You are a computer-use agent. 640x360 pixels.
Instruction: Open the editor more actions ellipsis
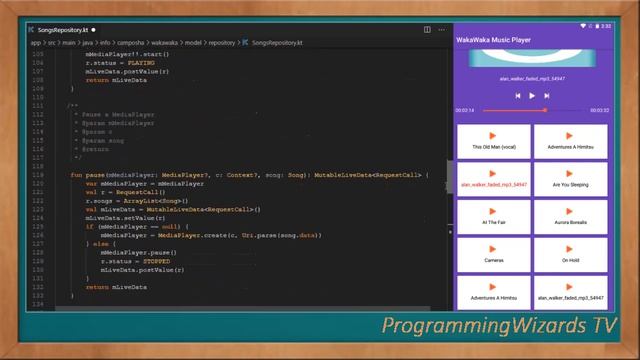point(442,29)
